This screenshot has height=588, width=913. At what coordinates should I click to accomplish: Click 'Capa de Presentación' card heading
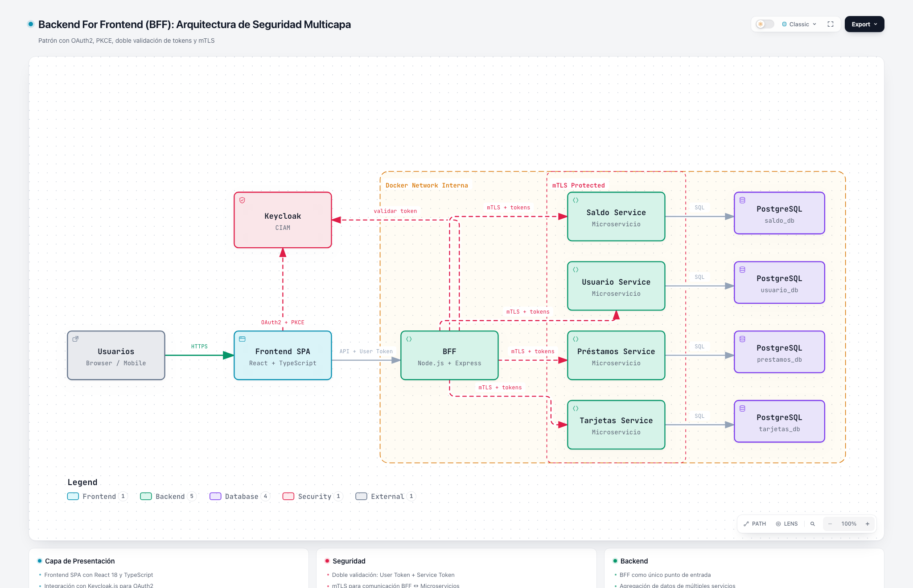tap(80, 561)
